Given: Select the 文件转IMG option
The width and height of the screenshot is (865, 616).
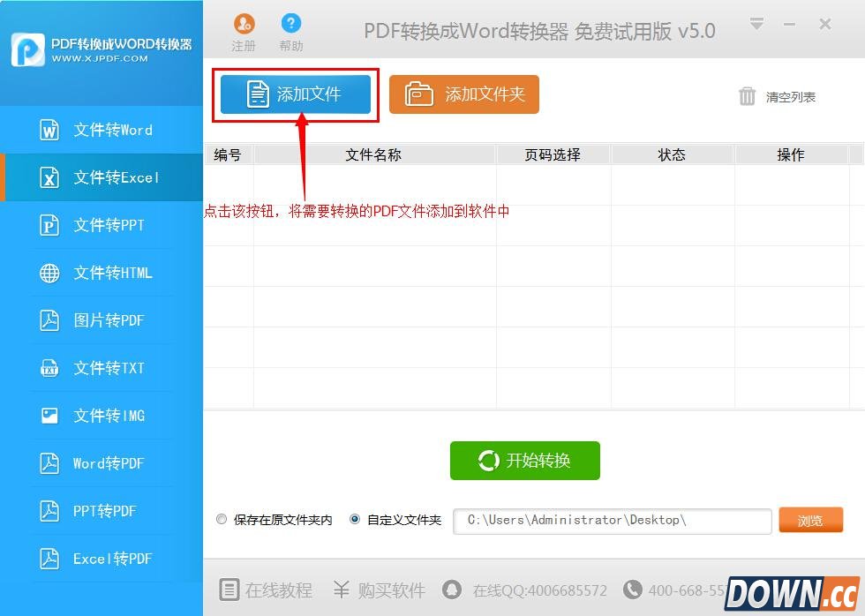Looking at the screenshot, I should pyautogui.click(x=102, y=416).
